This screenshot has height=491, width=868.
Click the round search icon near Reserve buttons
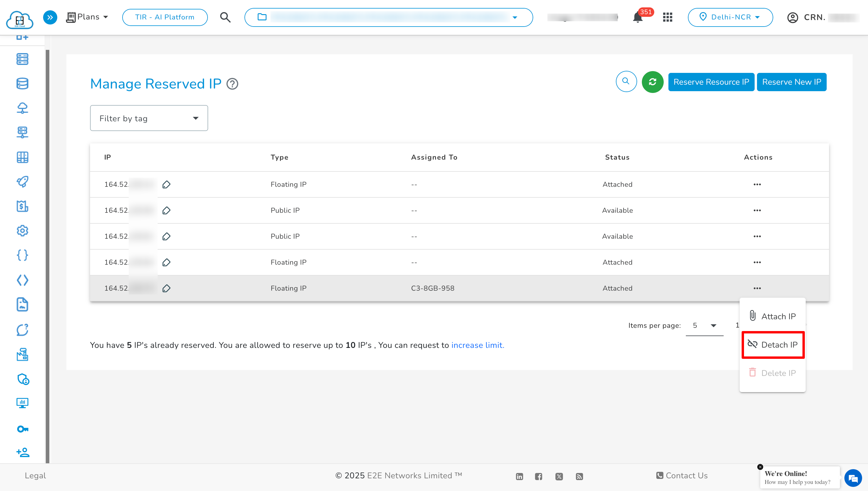pos(626,82)
